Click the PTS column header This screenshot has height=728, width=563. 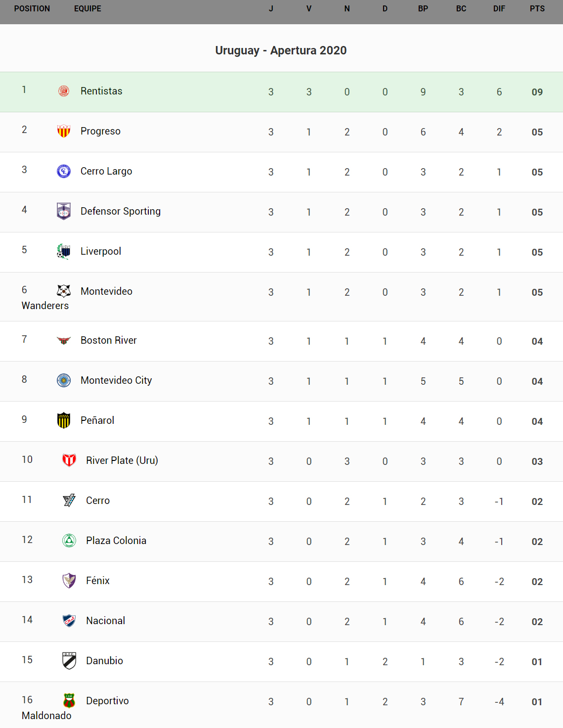coord(537,9)
